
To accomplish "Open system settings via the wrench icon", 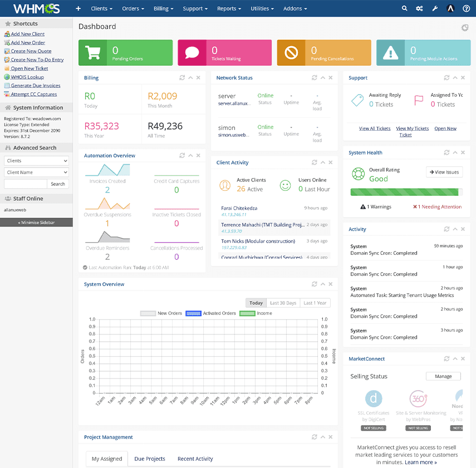I will (x=435, y=8).
